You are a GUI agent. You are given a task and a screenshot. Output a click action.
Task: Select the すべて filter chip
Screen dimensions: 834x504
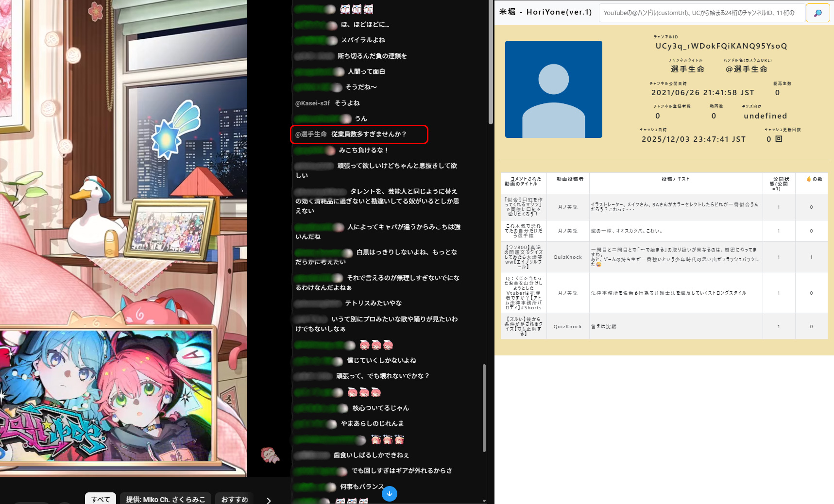[101, 499]
